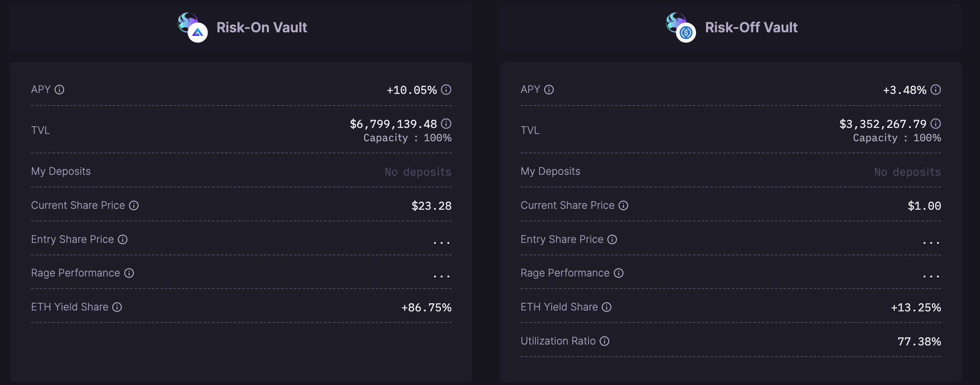Viewport: 980px width, 385px height.
Task: Click Risk-Off Rage Performance info icon
Action: pos(619,273)
